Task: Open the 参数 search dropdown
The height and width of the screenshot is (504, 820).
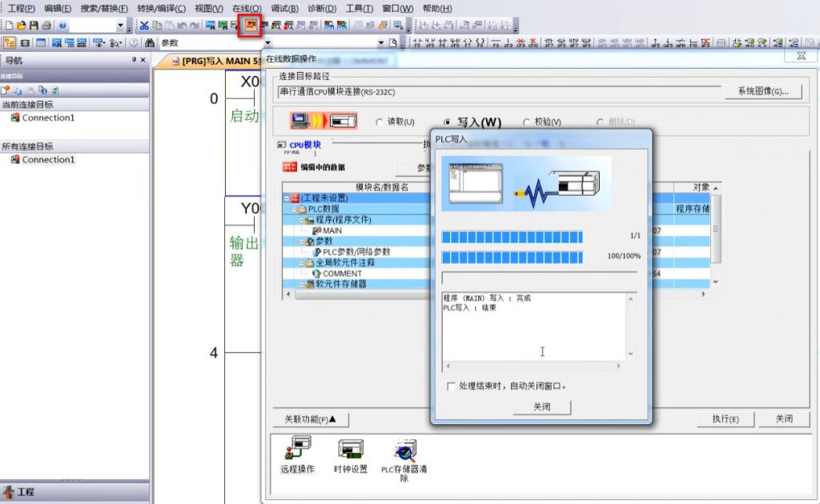Action: 267,43
